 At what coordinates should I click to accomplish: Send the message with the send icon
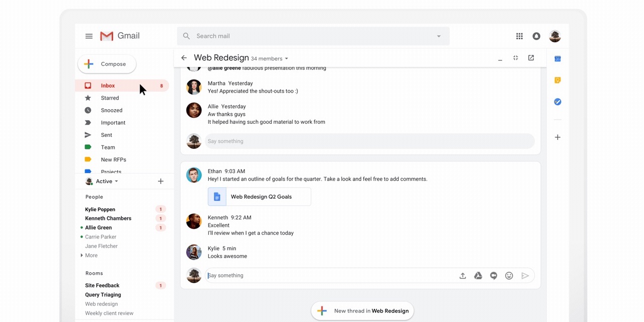(525, 275)
